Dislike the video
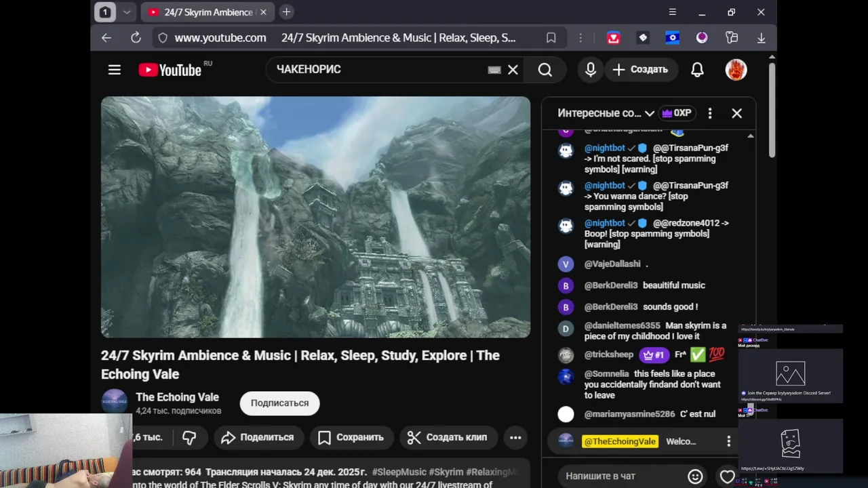The width and height of the screenshot is (868, 488). (189, 437)
